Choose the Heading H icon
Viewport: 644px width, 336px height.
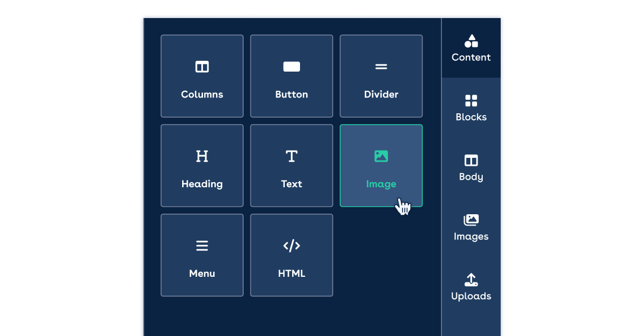pos(202,156)
